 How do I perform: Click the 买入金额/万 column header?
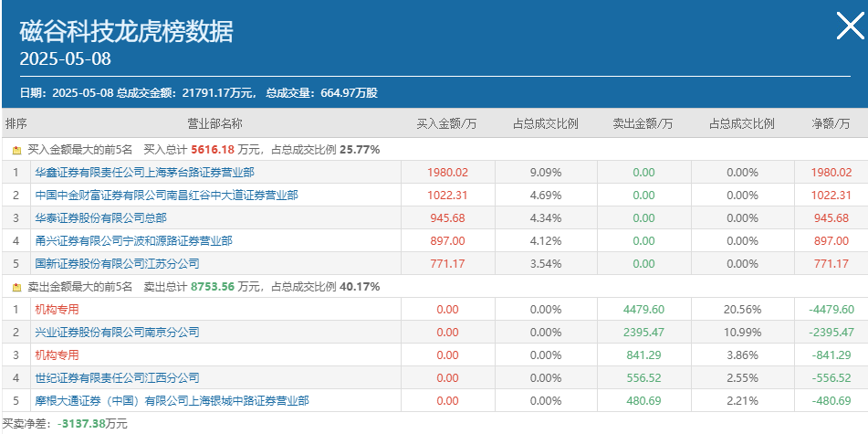446,123
